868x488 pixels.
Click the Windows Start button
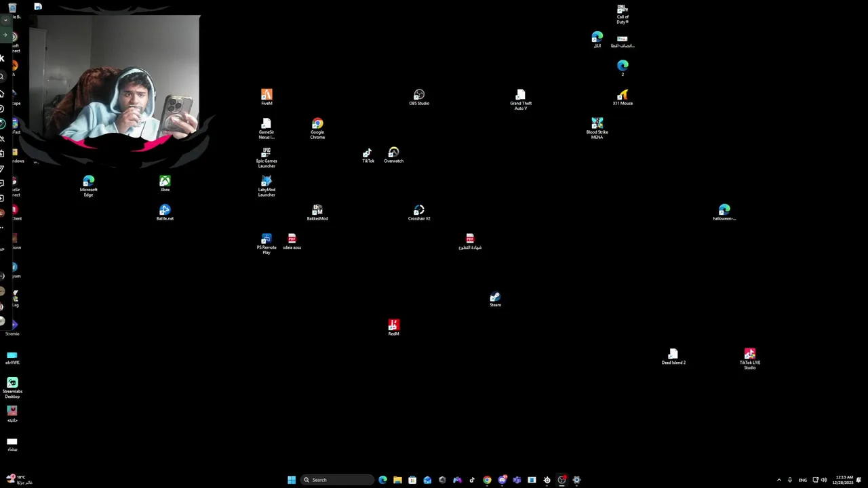click(x=292, y=480)
